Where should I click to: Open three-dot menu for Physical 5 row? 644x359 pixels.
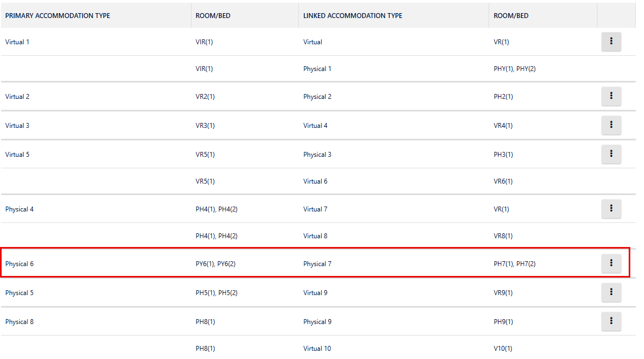[x=611, y=292]
